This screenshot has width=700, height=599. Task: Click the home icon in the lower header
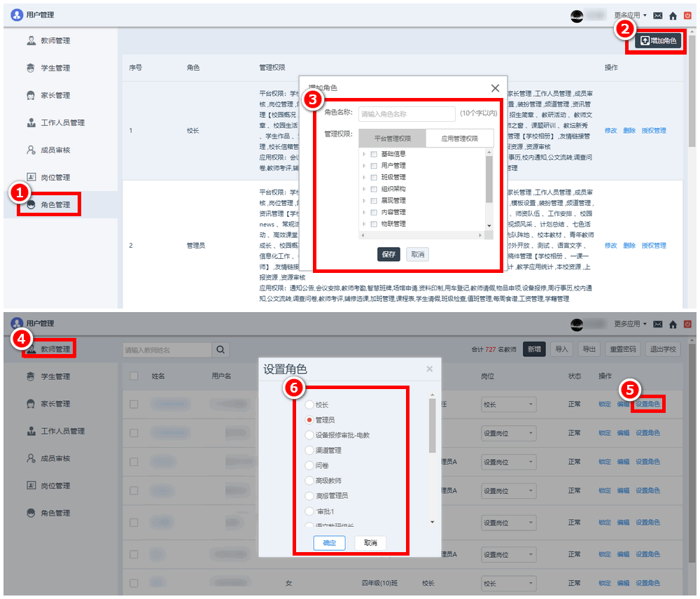[673, 324]
